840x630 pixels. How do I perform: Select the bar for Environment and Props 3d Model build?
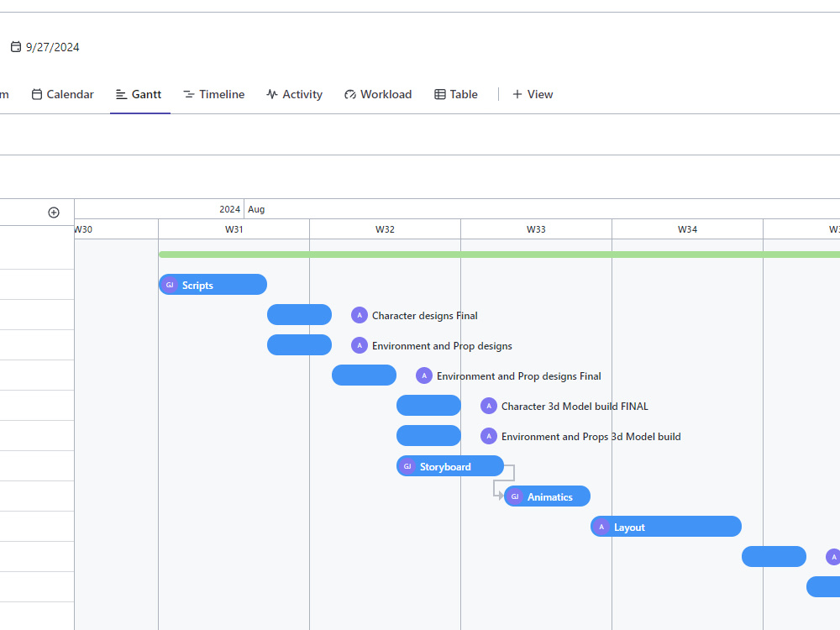428,435
